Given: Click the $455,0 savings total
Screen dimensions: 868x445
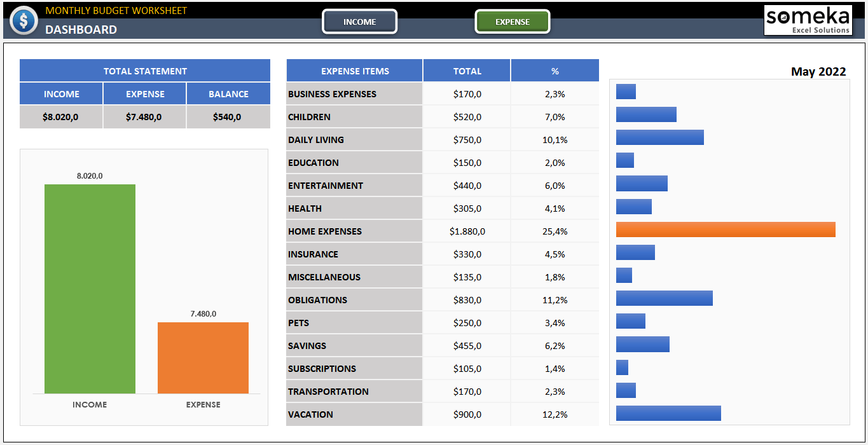Looking at the screenshot, I should tap(467, 346).
